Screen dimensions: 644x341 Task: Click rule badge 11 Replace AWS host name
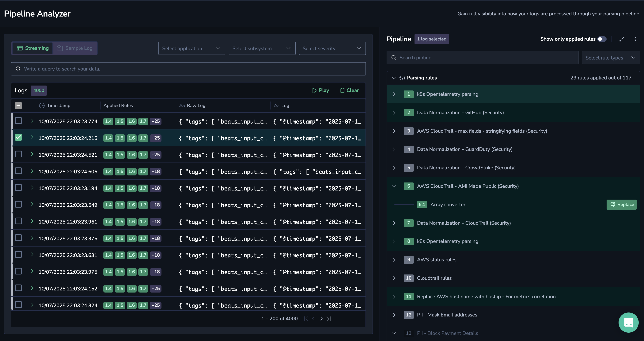[408, 297]
